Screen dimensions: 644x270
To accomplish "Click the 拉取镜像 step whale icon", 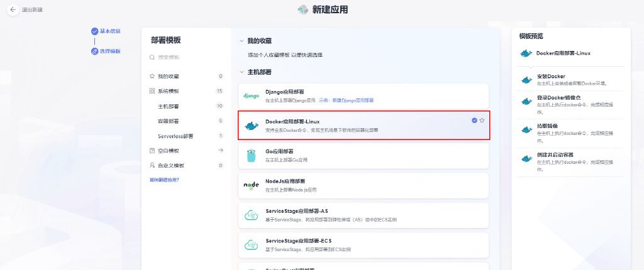I will coord(526,130).
